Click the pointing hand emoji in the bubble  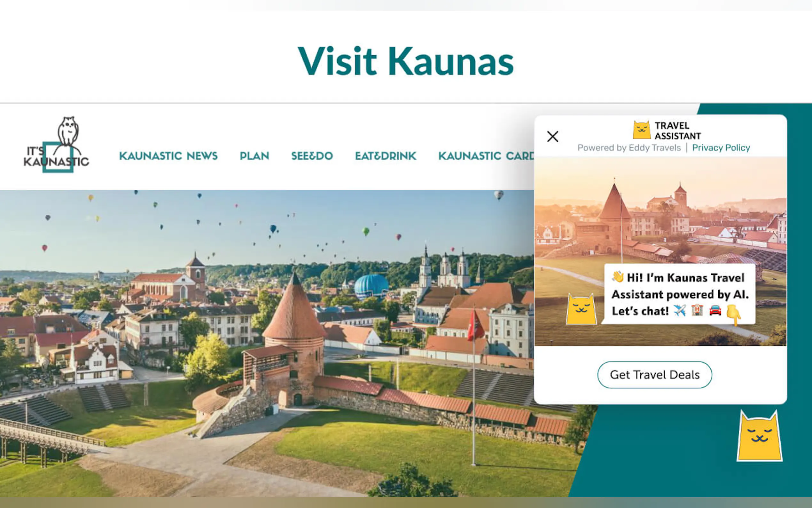pyautogui.click(x=734, y=315)
